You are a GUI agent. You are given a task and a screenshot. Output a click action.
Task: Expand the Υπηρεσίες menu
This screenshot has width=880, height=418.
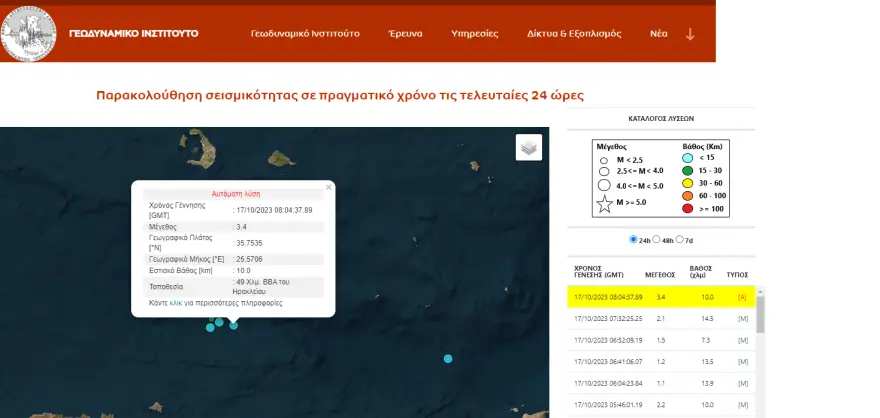[474, 33]
